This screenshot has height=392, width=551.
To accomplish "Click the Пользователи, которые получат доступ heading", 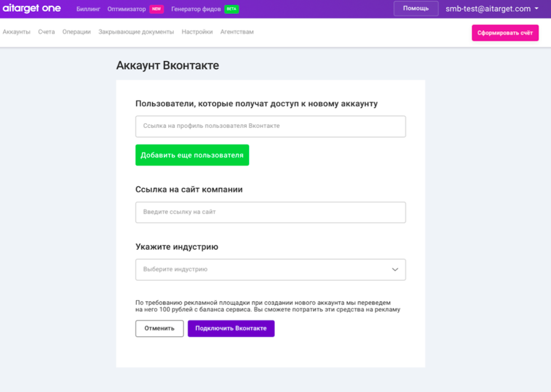I will 257,103.
